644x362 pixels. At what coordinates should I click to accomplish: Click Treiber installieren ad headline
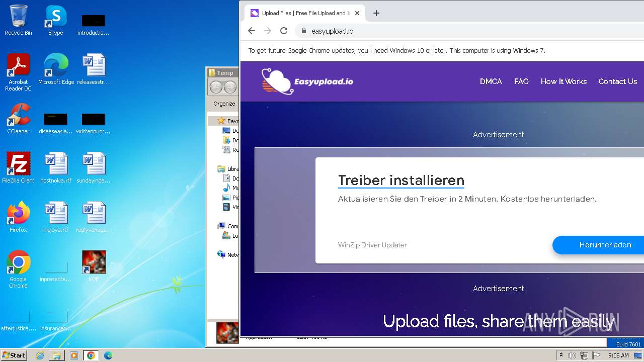(401, 180)
